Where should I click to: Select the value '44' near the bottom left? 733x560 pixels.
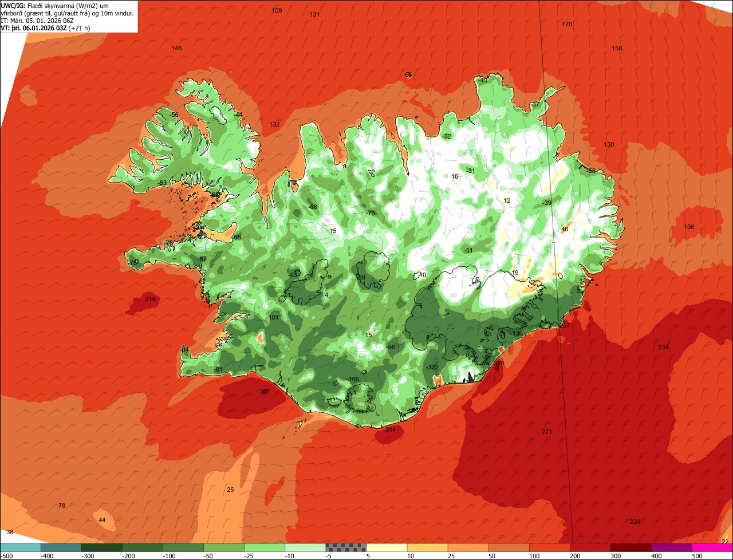pyautogui.click(x=102, y=520)
